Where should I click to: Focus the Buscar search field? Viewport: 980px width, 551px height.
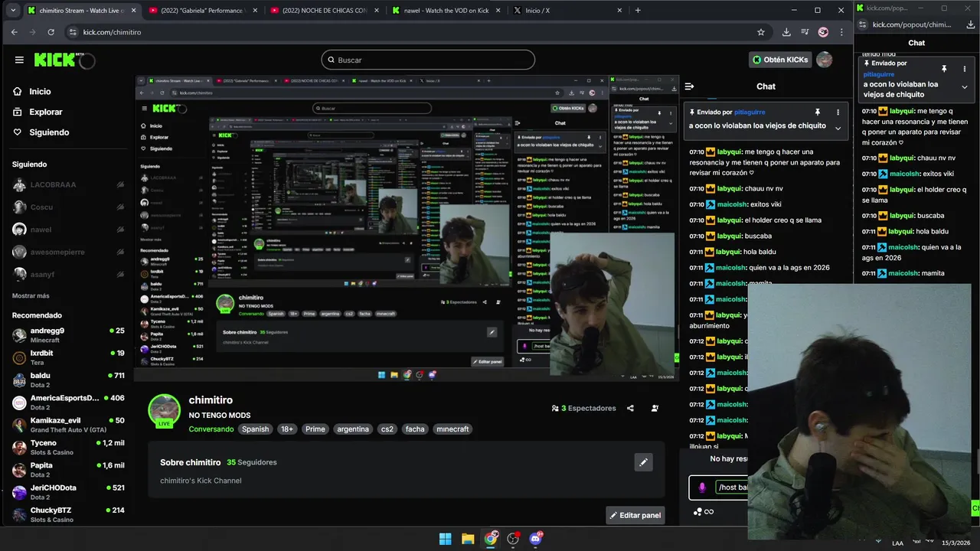[428, 60]
